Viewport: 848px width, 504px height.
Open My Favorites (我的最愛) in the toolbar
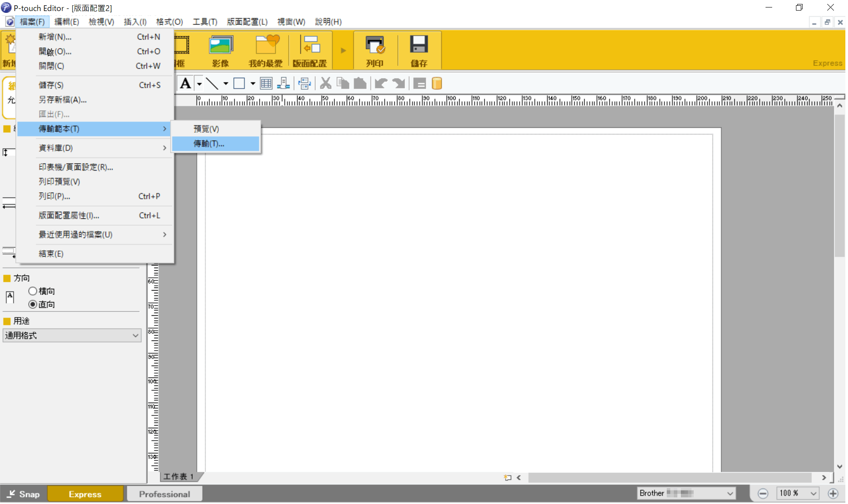(265, 51)
